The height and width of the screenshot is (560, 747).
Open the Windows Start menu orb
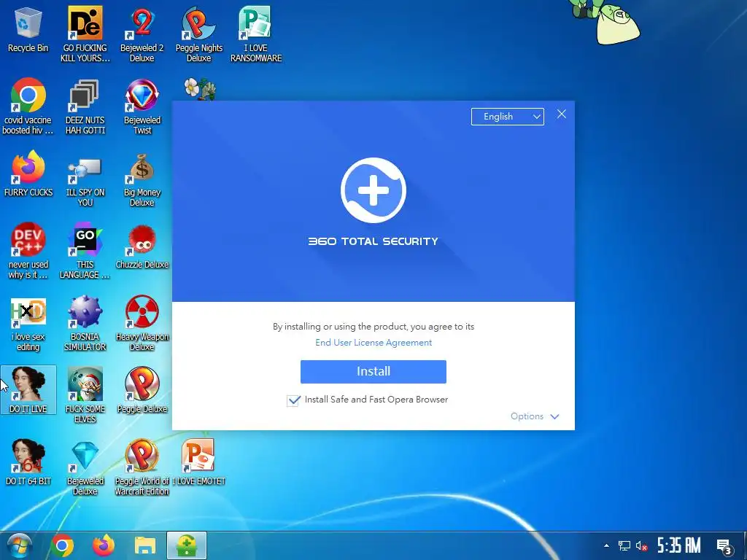[19, 545]
